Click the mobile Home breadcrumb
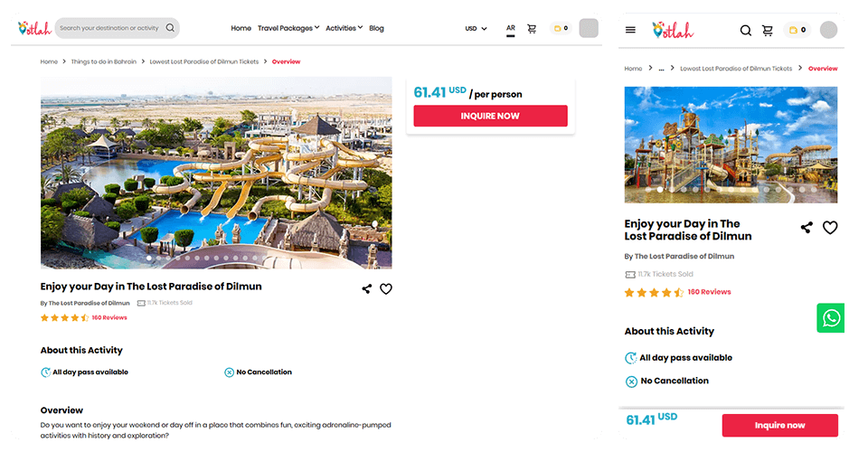This screenshot has width=868, height=452. pyautogui.click(x=633, y=69)
